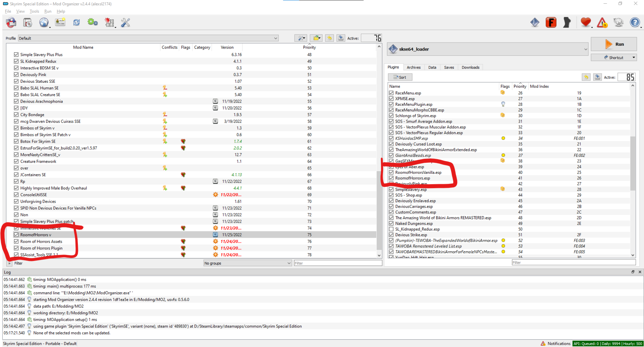Open the blue question mark help icon
This screenshot has height=347, width=644.
[635, 22]
